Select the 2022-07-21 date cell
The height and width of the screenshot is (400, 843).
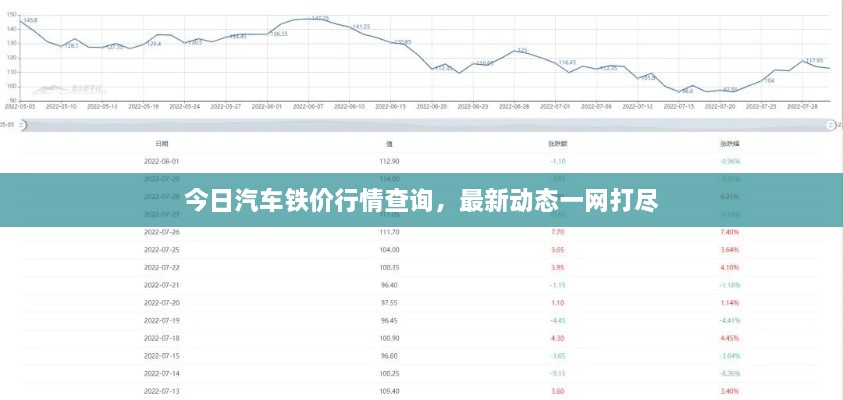coord(161,285)
